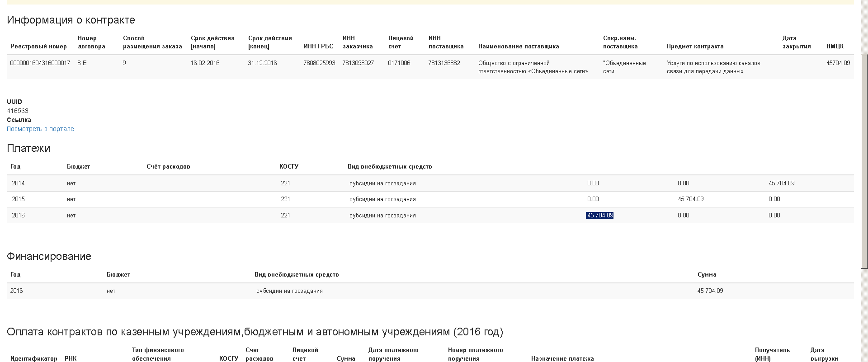Click the 'Назначение платежа' column header
The image size is (868, 362).
[x=562, y=359]
